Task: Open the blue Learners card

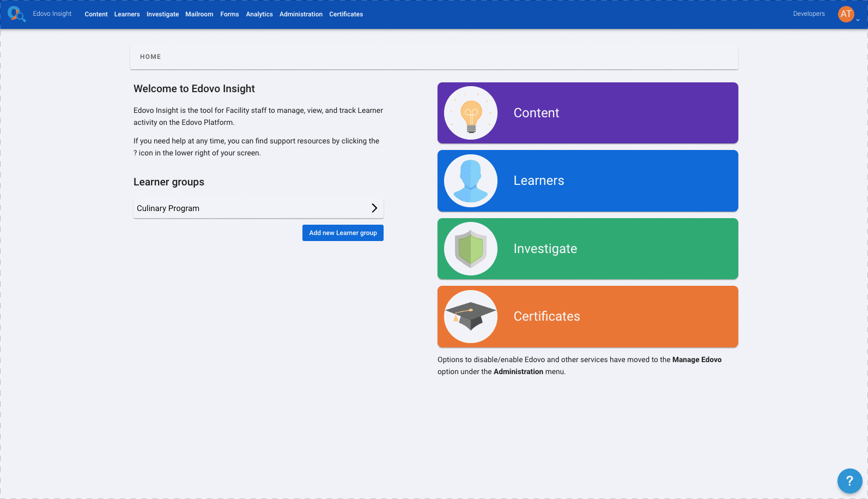Action: [x=587, y=181]
